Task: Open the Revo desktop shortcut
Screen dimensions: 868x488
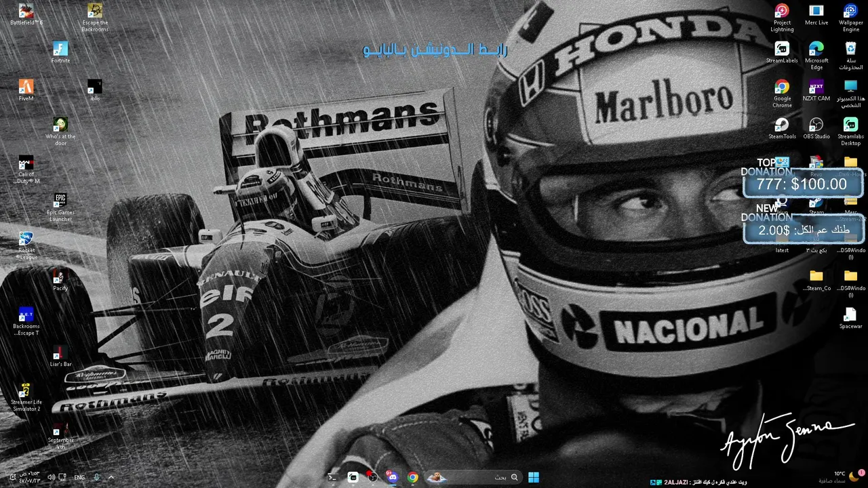Action: [816, 167]
